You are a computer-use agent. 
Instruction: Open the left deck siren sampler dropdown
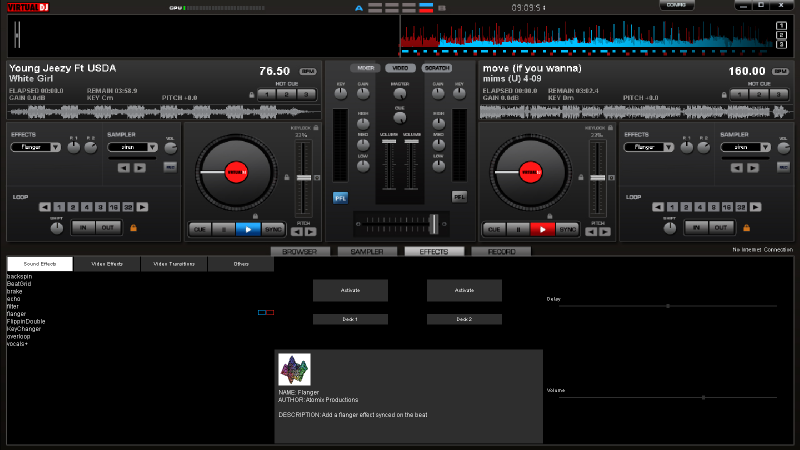click(x=152, y=147)
